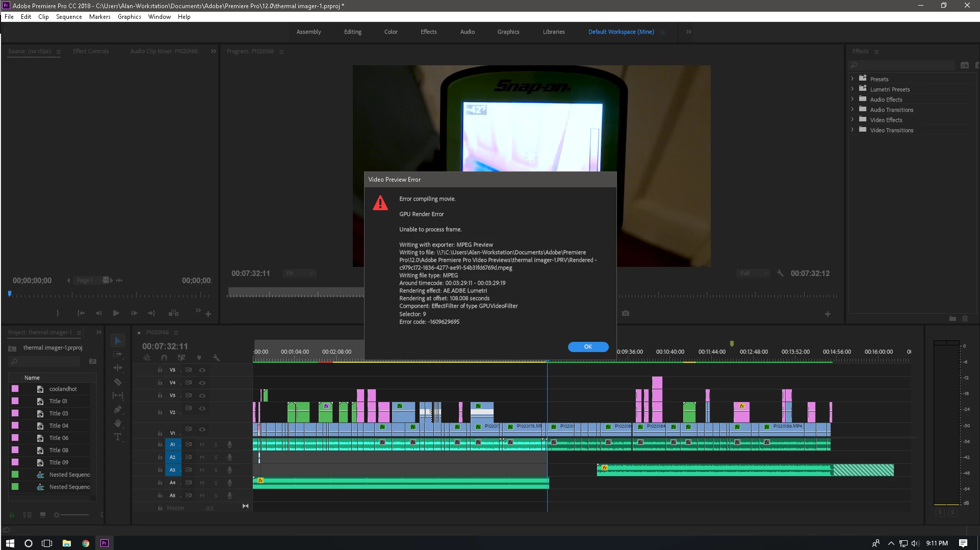Click find-in-bin camera icon in Project panel
The image size is (980, 550).
(93, 361)
